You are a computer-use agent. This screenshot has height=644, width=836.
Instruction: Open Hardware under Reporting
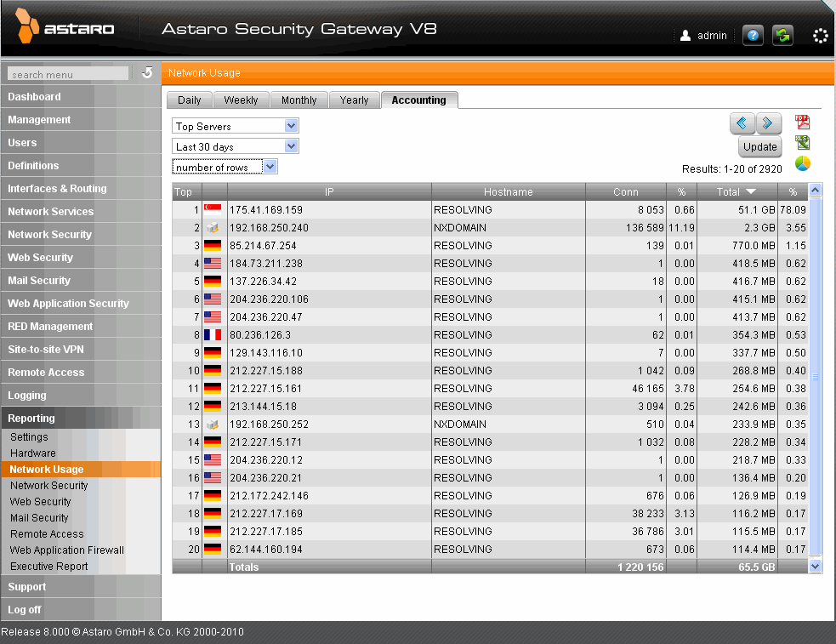33,453
